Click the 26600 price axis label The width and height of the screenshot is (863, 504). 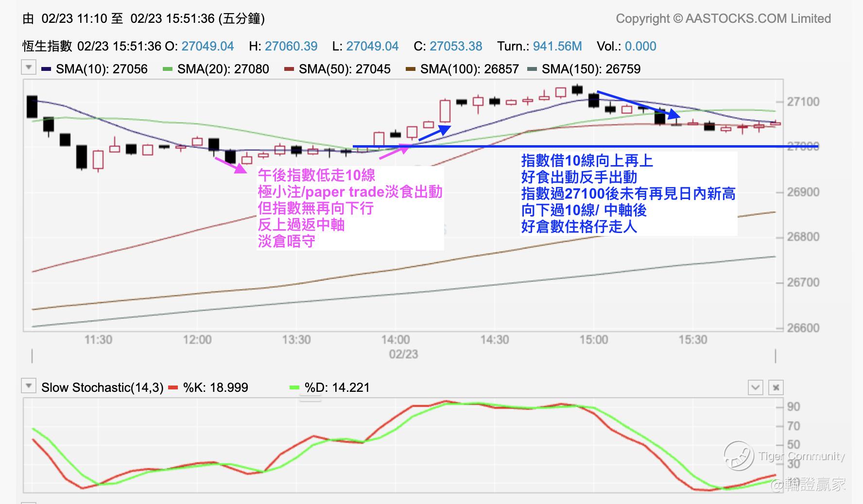[x=803, y=328]
